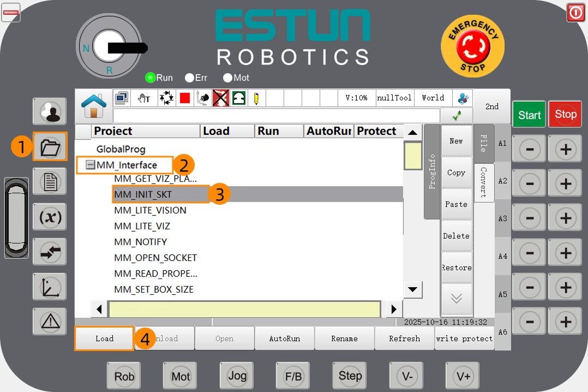This screenshot has width=588, height=392.
Task: Click the Err indicator light
Action: (189, 78)
